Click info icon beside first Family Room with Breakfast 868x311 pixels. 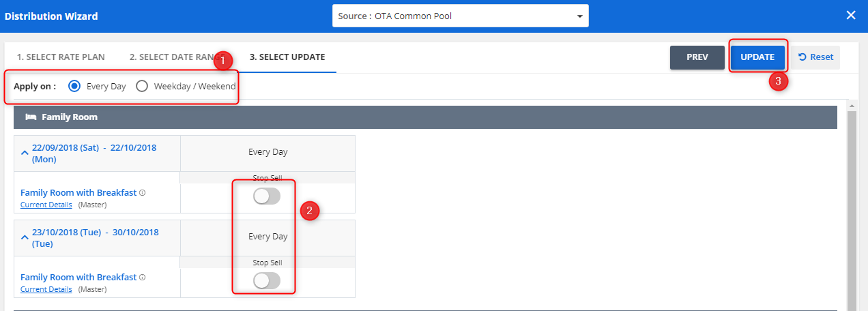tap(143, 193)
